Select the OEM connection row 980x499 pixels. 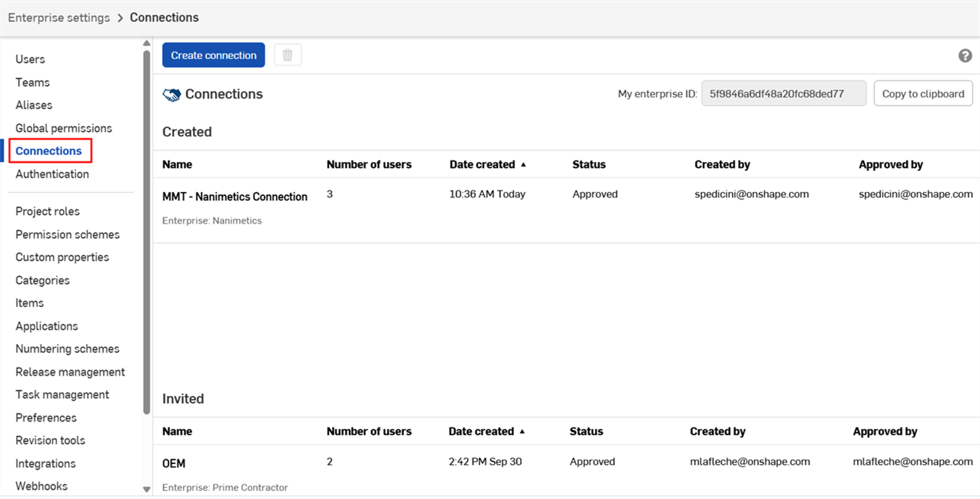coord(174,463)
